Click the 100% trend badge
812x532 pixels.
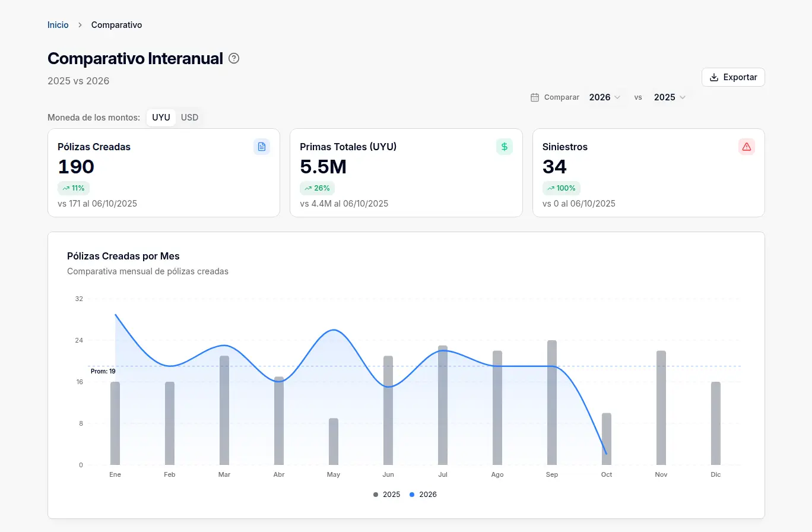[562, 188]
